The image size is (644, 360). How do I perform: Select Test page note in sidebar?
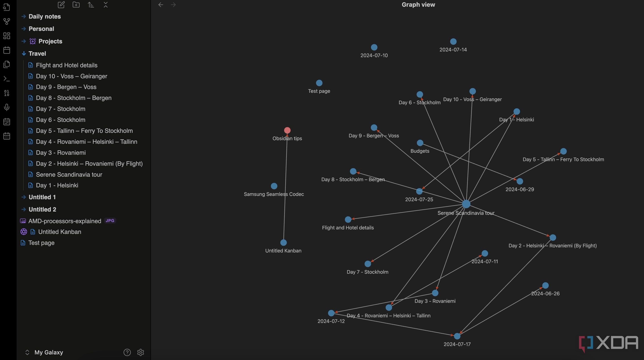[41, 243]
